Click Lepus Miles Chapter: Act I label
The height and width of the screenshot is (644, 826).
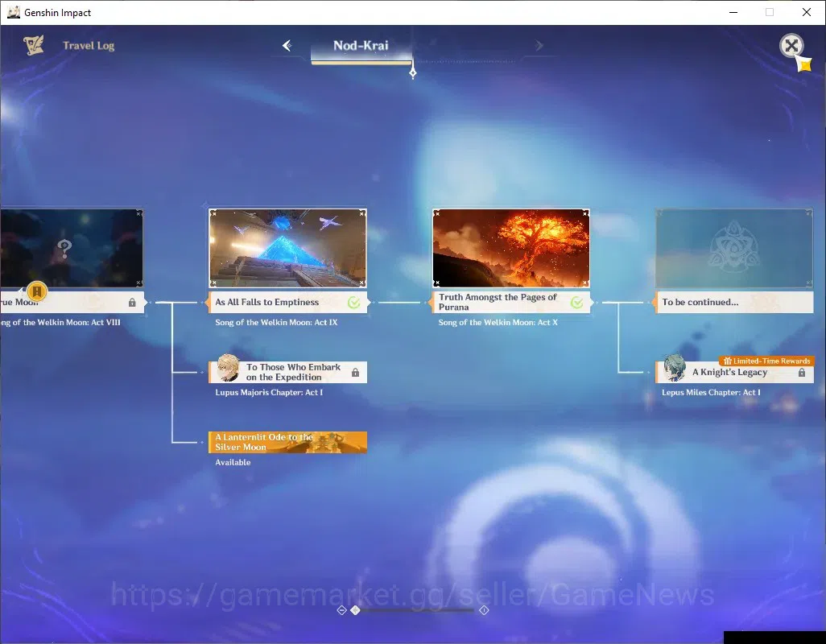pyautogui.click(x=711, y=392)
